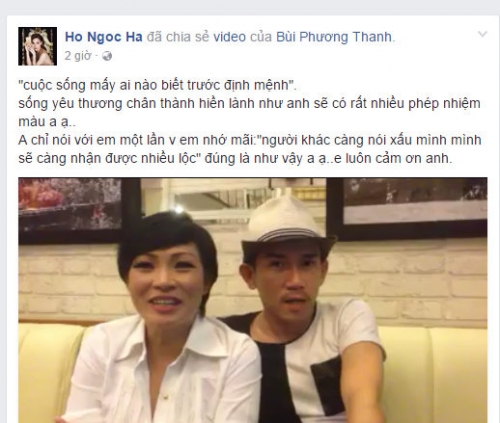Click the framed picture on the right wall
Image resolution: width=500 pixels, height=423 pixels.
408,208
